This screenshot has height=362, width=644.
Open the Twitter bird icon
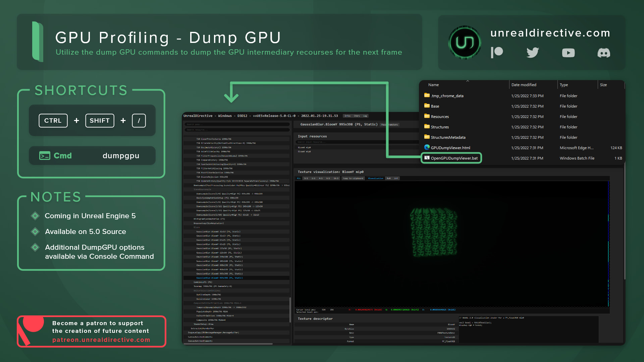point(533,53)
